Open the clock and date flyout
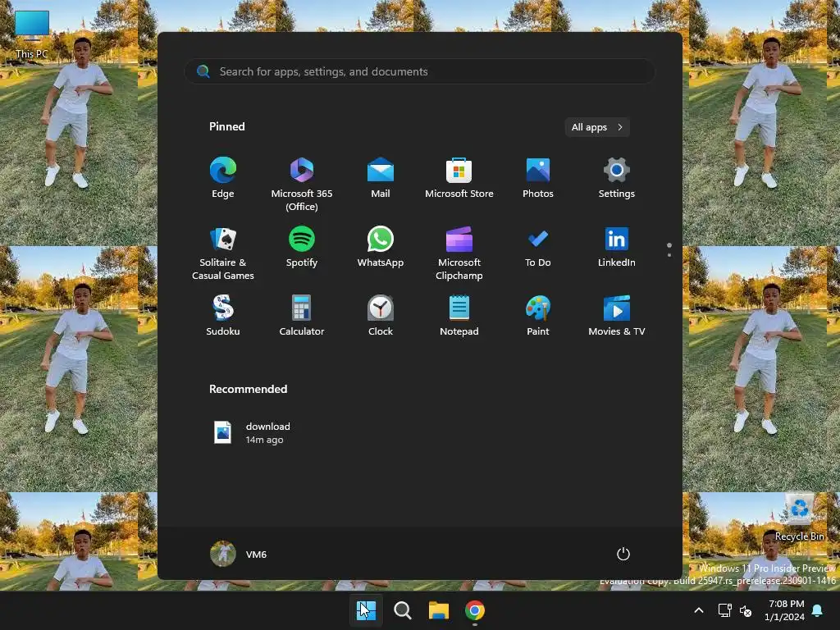This screenshot has height=630, width=840. pos(784,610)
